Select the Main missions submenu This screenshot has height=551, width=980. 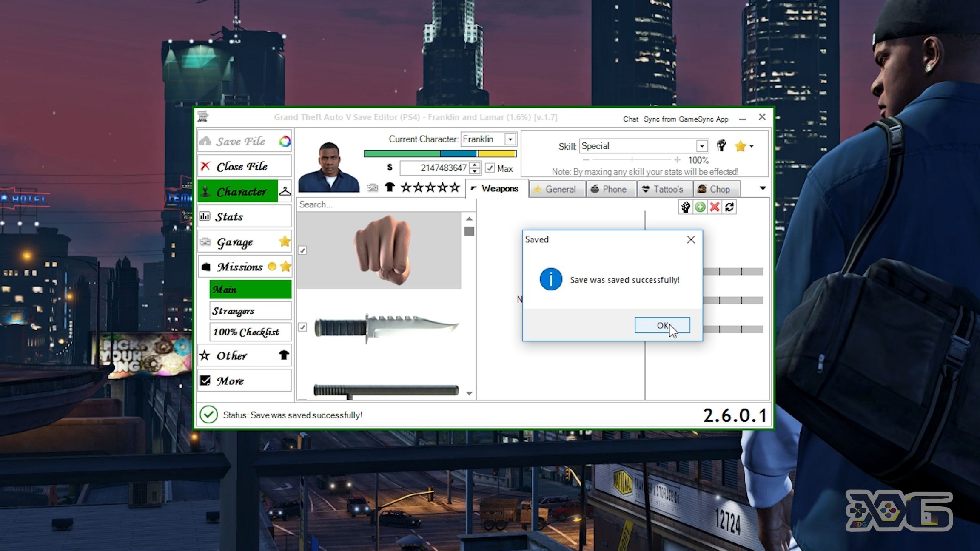[x=251, y=289]
